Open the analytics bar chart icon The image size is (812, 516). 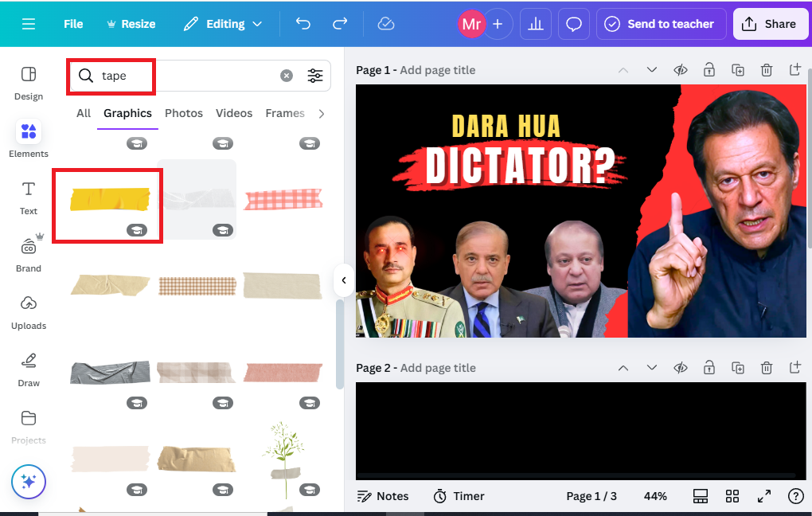(536, 24)
